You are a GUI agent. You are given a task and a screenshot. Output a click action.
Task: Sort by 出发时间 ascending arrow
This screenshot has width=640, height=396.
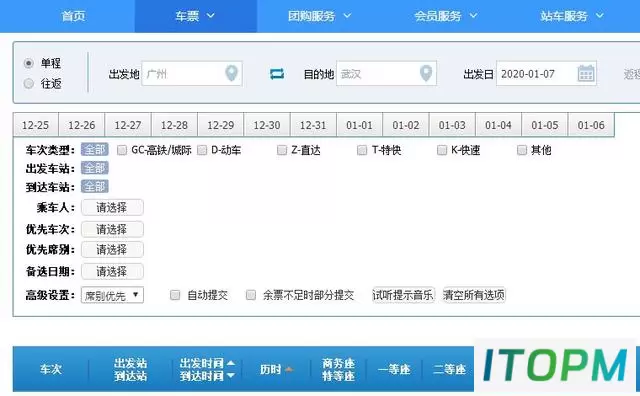[x=231, y=363]
